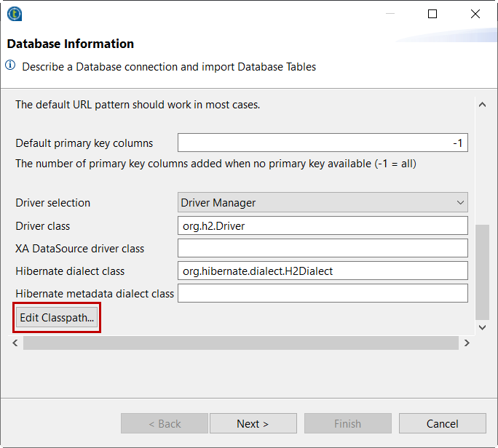Click the vertical scrollbar up arrow
Screen dimensions: 498x448
click(x=482, y=105)
